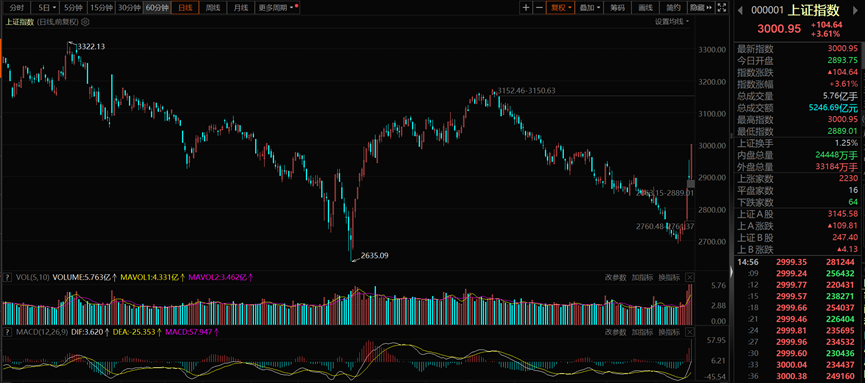
Task: Close the MACD indicator panel
Action: [690, 332]
